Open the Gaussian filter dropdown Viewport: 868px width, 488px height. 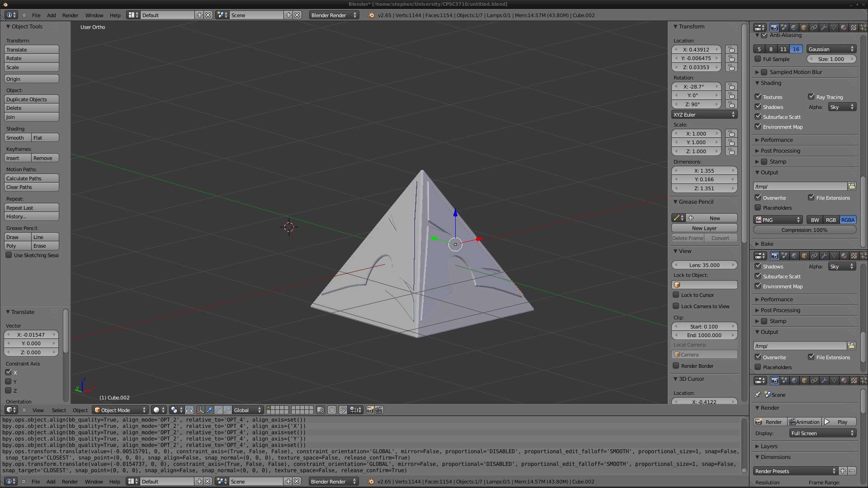point(831,49)
